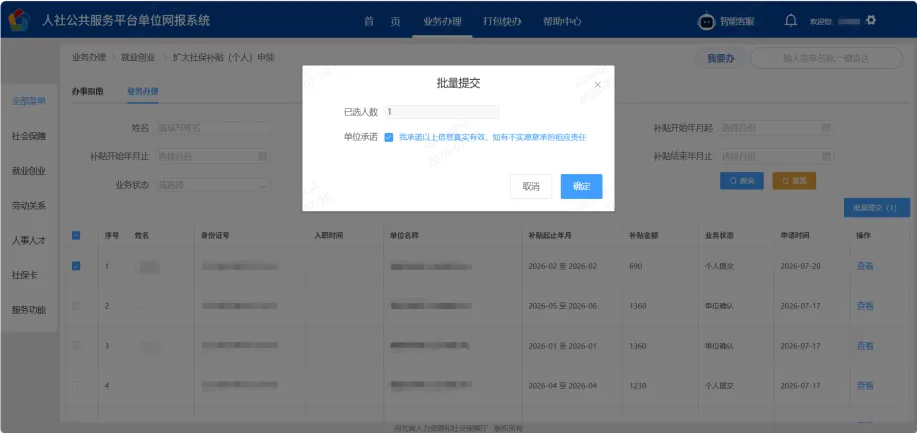917x433 pixels.
Task: Close the 批量提交 dialog with X
Action: [x=597, y=85]
